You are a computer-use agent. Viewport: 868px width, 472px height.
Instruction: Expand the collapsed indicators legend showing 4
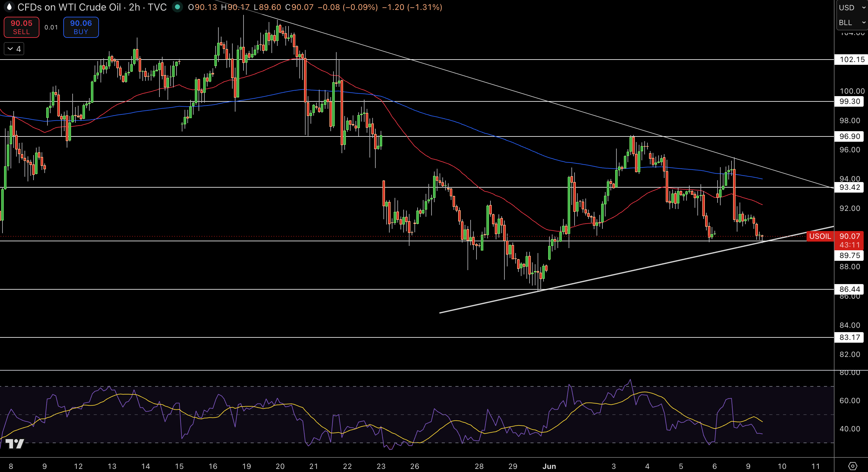pos(14,49)
